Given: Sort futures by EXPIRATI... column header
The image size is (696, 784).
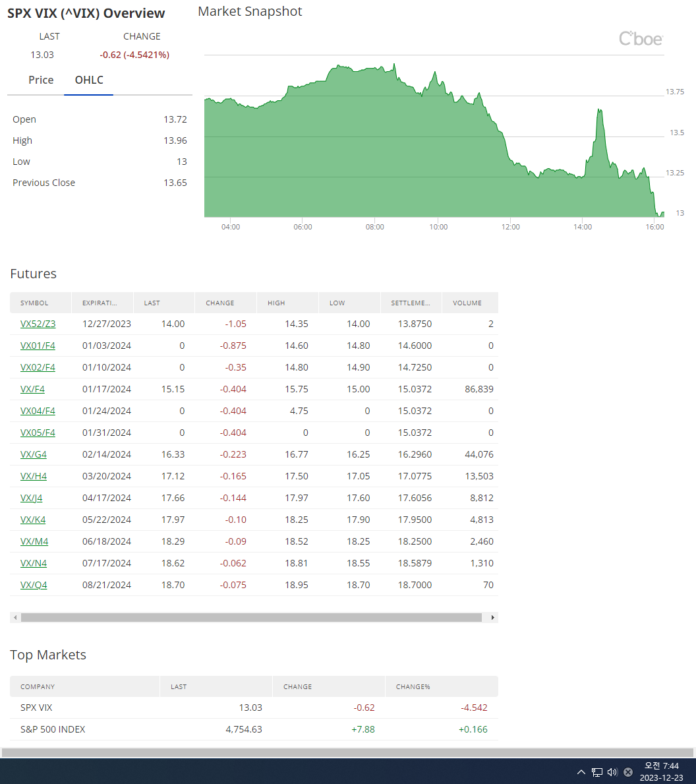Looking at the screenshot, I should 102,303.
